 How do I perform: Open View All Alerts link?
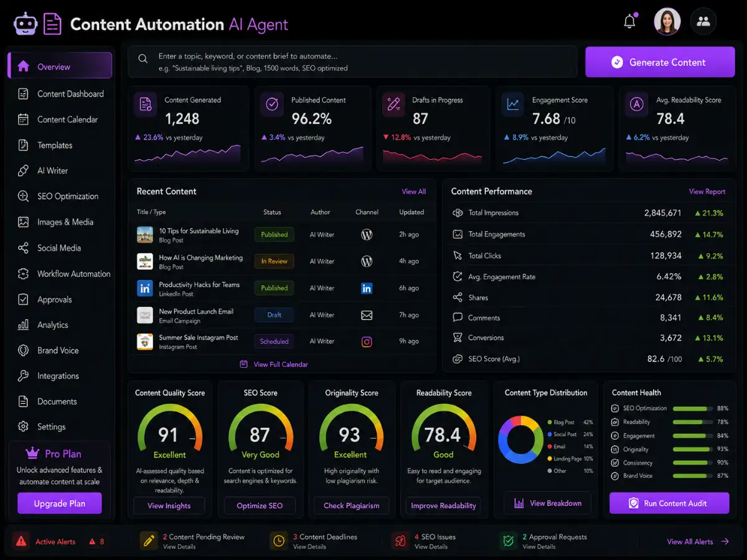pyautogui.click(x=698, y=542)
